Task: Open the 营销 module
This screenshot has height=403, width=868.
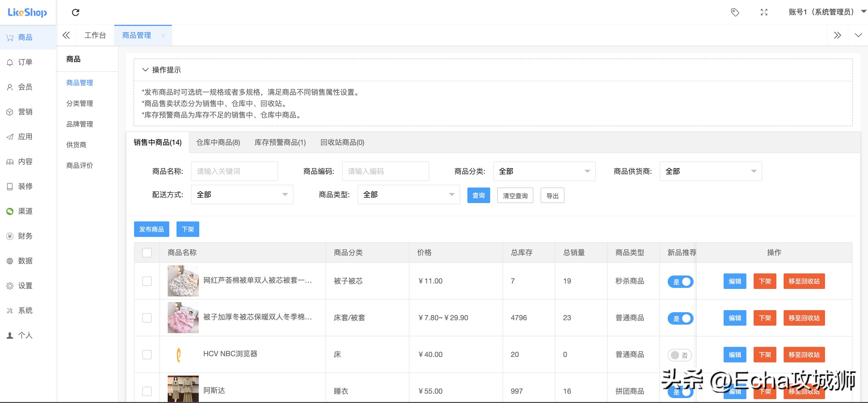Action: tap(25, 111)
